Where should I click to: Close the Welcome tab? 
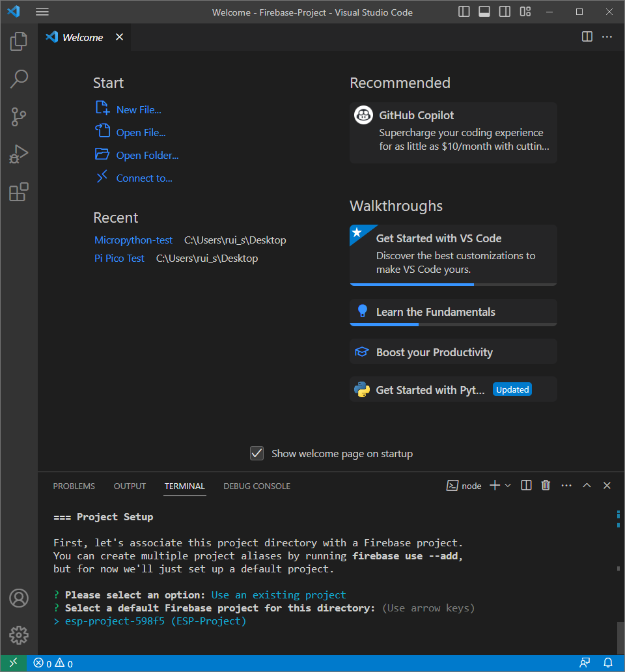coord(120,37)
